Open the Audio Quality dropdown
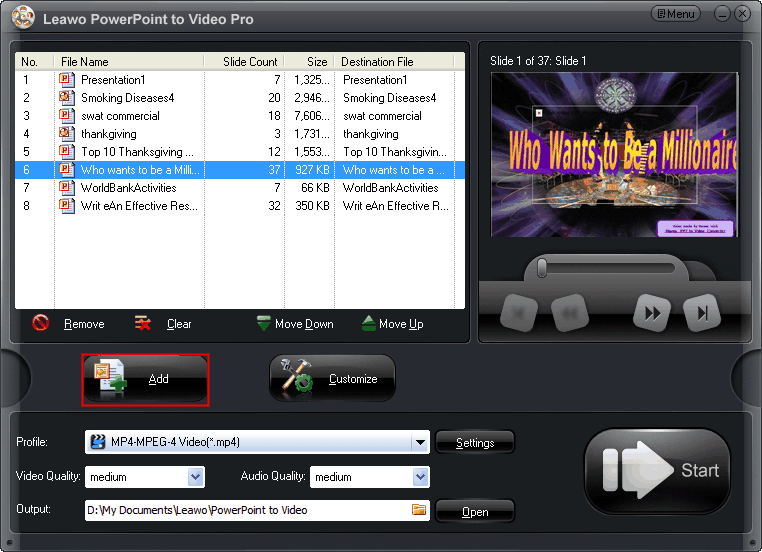Viewport: 762px width, 552px height. (421, 477)
